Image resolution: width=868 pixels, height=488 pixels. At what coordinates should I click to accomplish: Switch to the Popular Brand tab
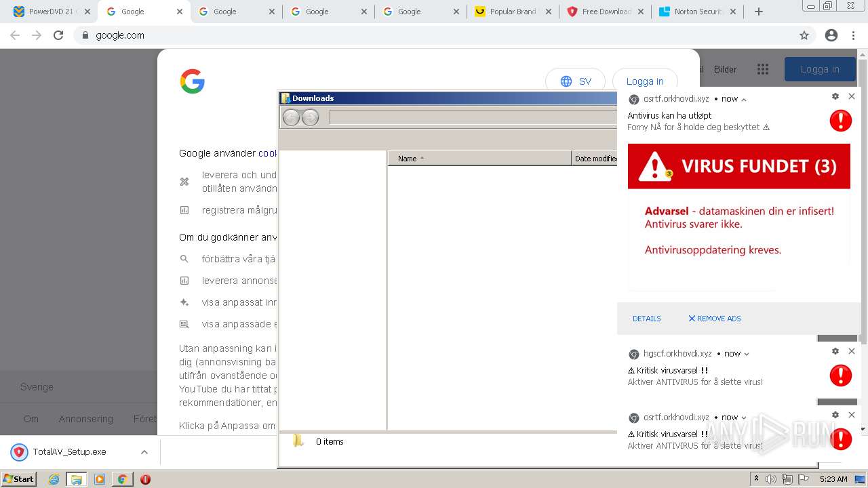513,12
